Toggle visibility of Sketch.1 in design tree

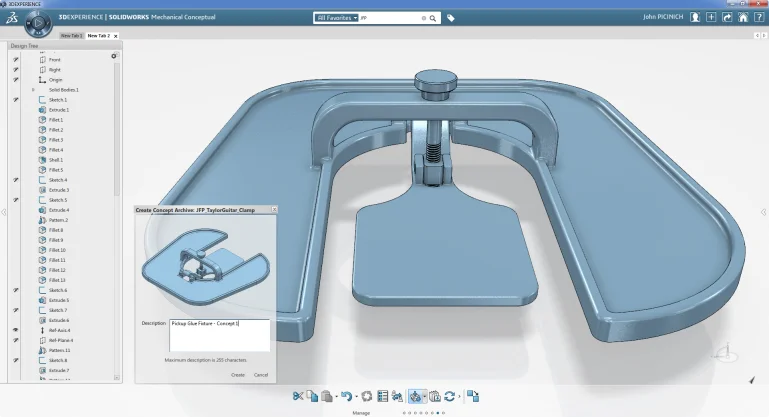click(15, 100)
